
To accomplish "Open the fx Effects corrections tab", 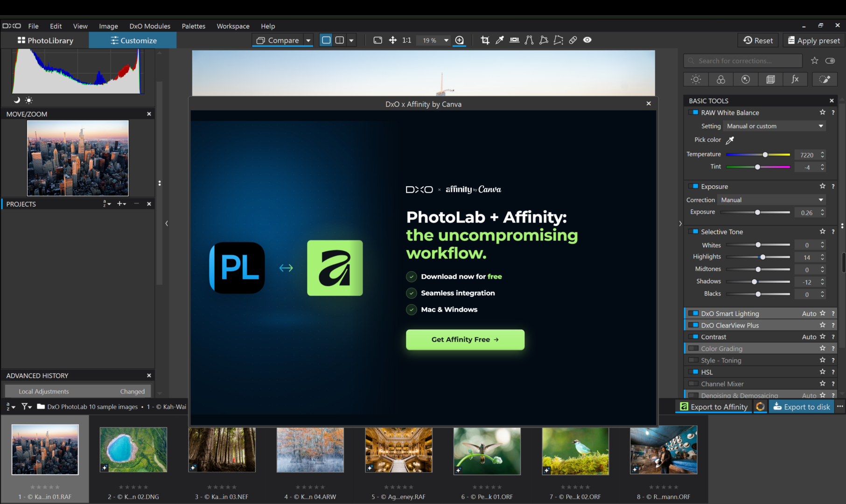I will [x=795, y=79].
